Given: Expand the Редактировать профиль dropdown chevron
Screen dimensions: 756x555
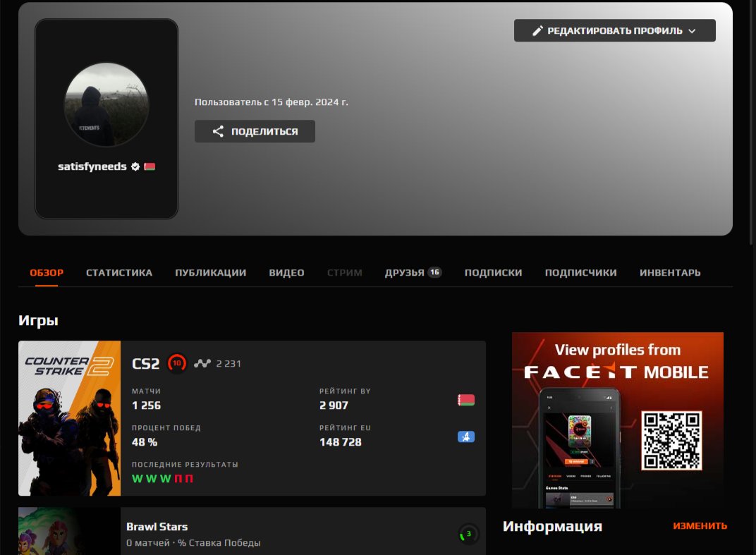Looking at the screenshot, I should [692, 31].
